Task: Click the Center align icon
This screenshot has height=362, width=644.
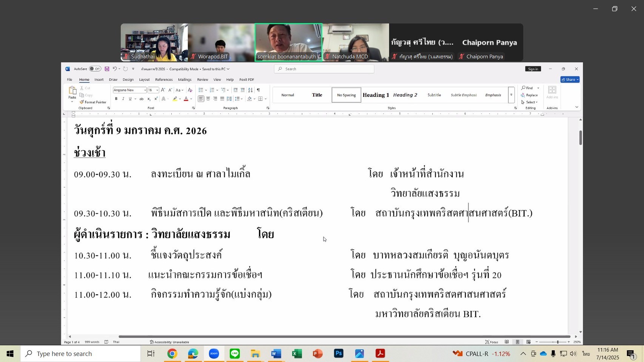Action: tap(208, 99)
